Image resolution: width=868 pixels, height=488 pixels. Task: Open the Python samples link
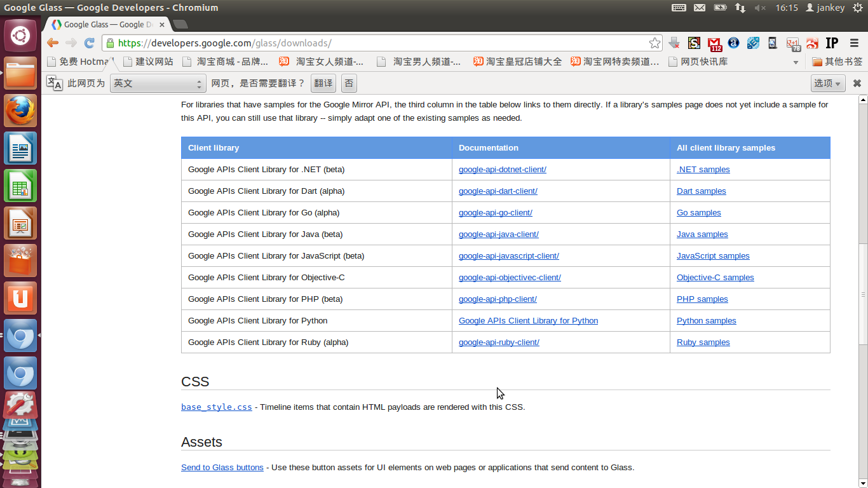coord(707,321)
